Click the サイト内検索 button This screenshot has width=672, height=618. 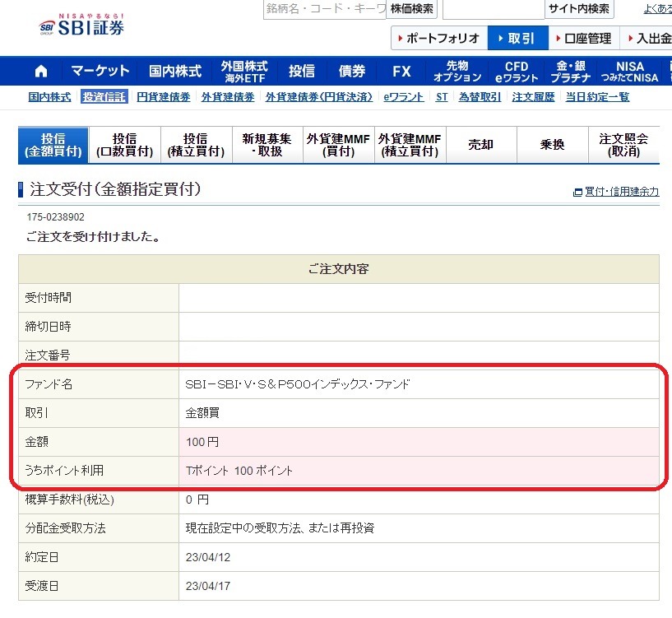point(579,9)
